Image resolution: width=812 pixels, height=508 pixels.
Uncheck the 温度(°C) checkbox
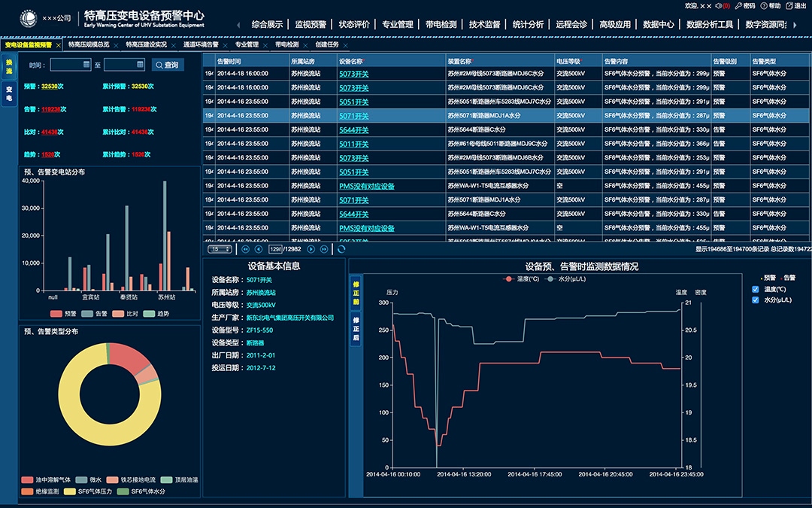click(x=756, y=289)
